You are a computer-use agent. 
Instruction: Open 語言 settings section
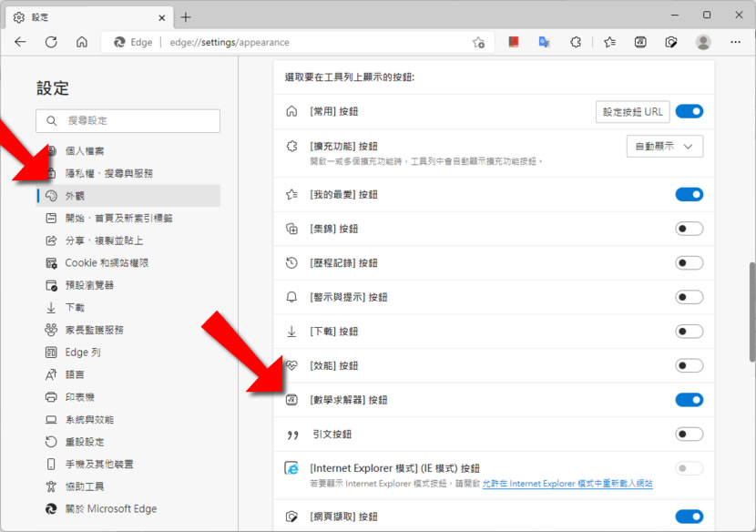(128, 374)
